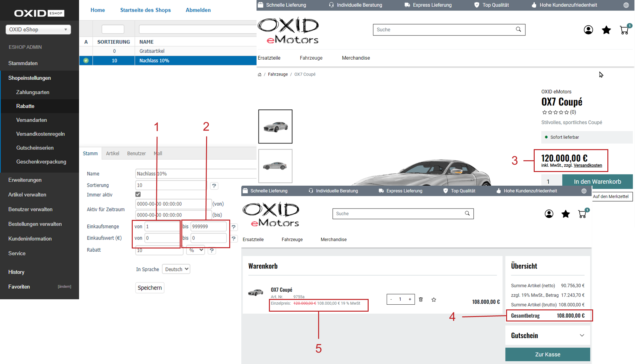Toggle the Immer aktiv checkbox
635x364 pixels.
click(x=138, y=194)
